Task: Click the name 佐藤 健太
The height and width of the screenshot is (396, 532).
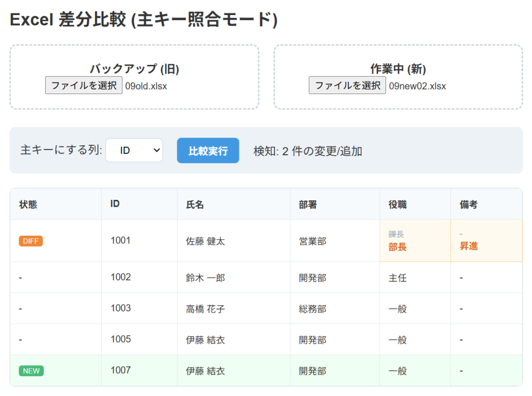Action: tap(205, 241)
